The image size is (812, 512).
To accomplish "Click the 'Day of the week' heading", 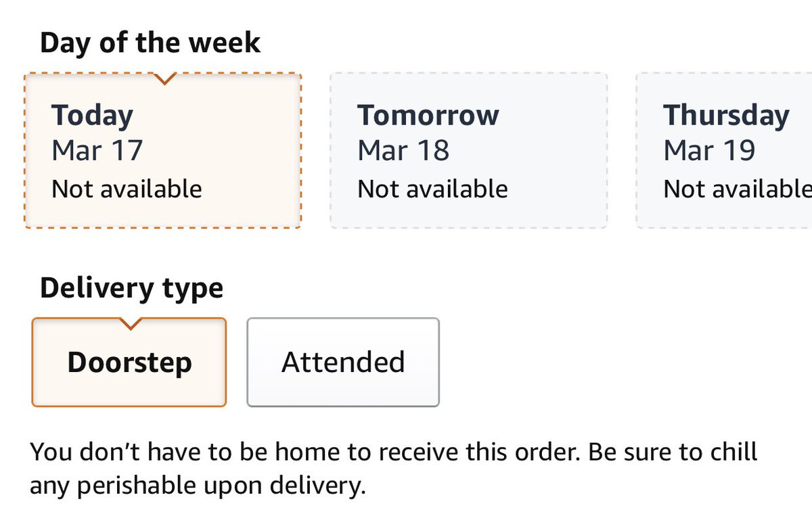I will point(150,43).
